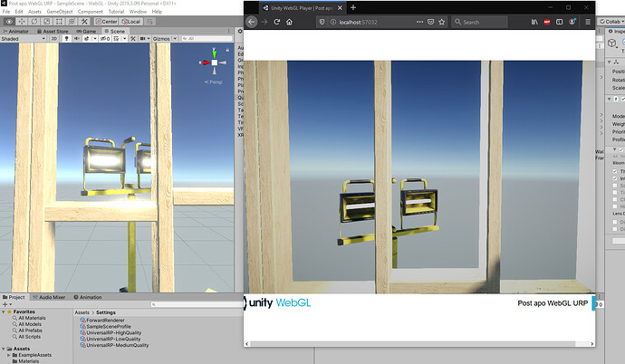Screen dimensions: 625x364
Task: Switch to the Asset Store tab
Action: click(x=53, y=31)
